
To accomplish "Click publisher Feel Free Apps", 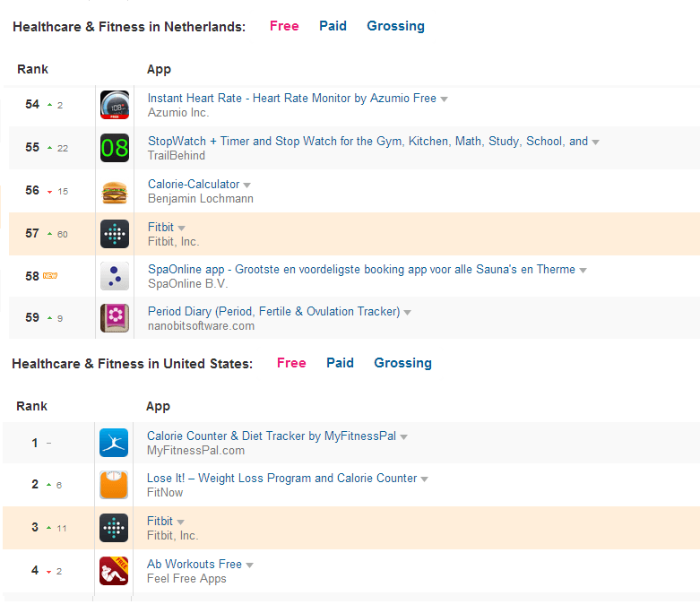I will click(x=186, y=579).
